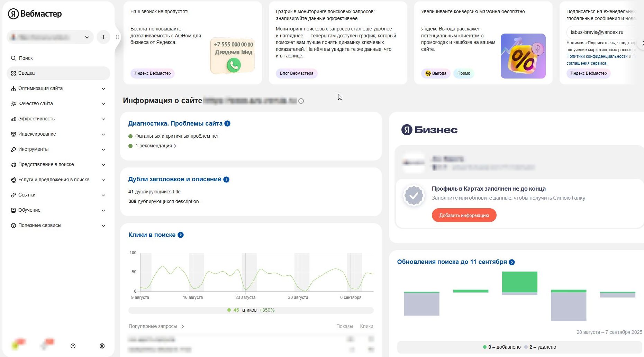Viewport: 644px width, 357px height.
Task: Expand the Эффективность section chevron
Action: pyautogui.click(x=103, y=119)
